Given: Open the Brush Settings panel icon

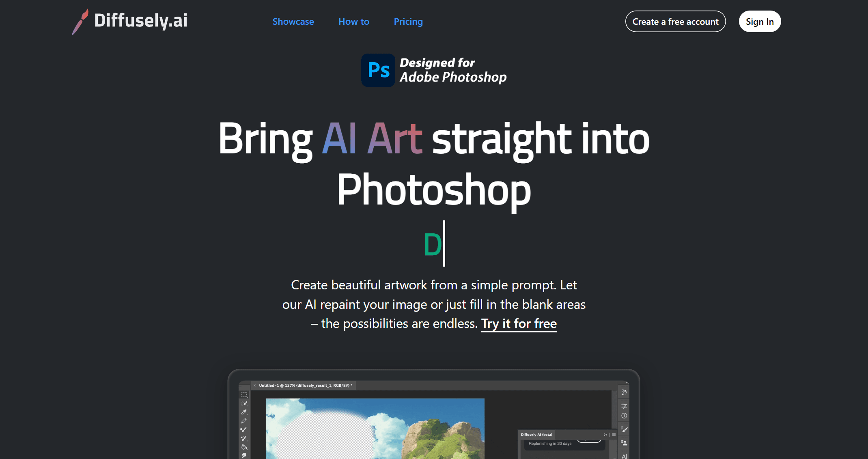Looking at the screenshot, I should pos(624,429).
